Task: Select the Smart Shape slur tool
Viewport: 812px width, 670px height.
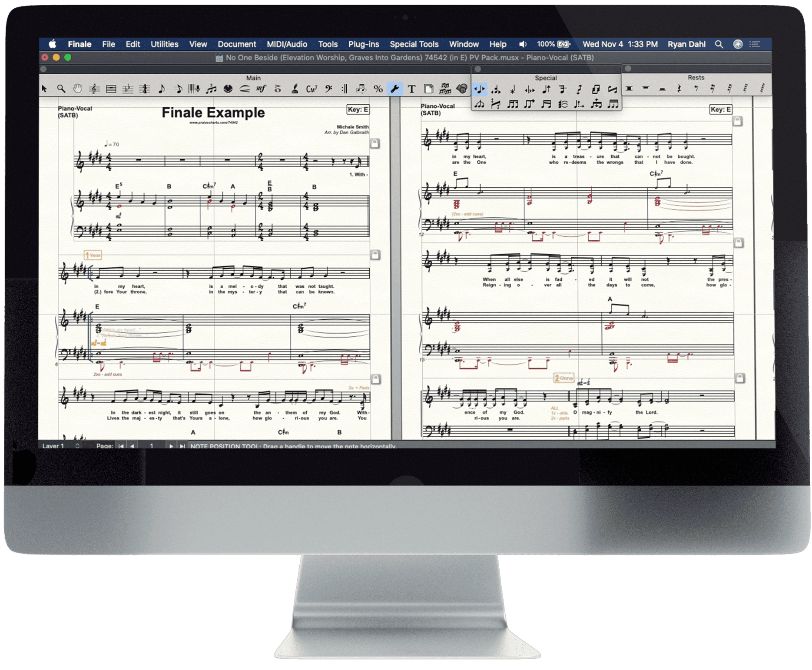Action: click(x=245, y=89)
